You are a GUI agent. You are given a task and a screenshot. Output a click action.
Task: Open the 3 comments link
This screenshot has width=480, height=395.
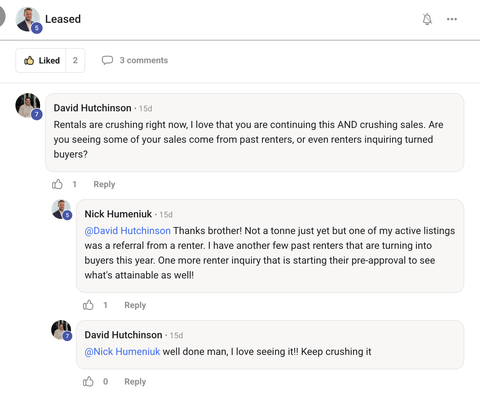tap(144, 60)
